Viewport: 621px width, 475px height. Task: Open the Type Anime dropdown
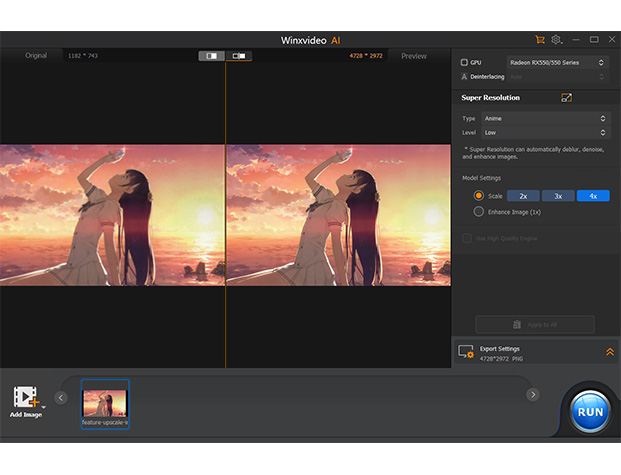(x=545, y=118)
